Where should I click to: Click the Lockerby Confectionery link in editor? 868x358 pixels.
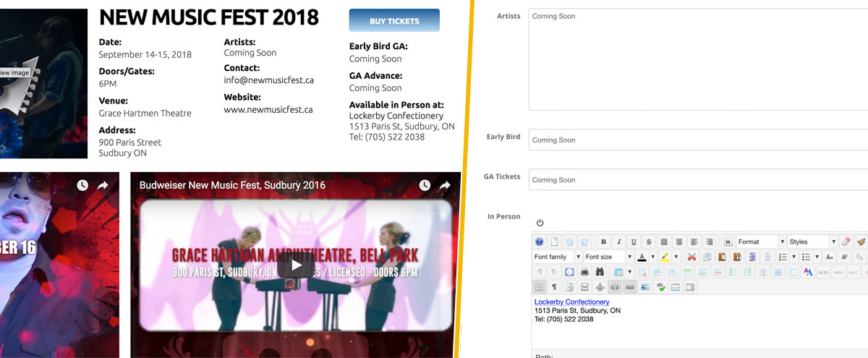coord(572,302)
